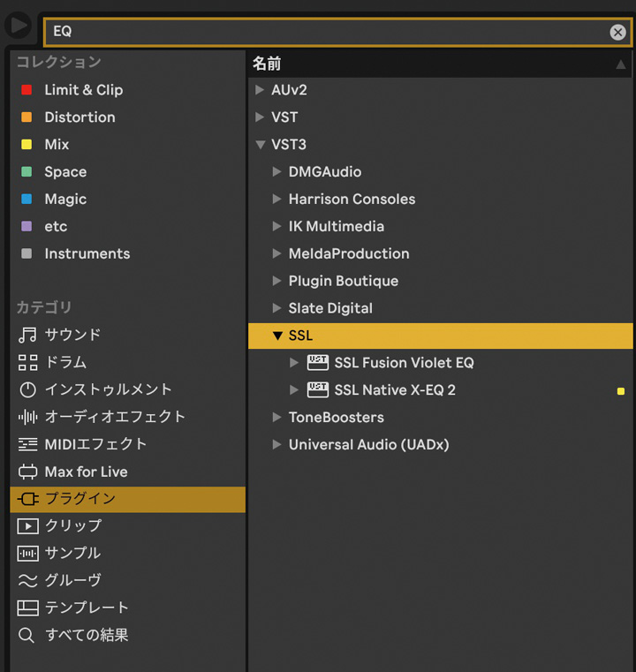This screenshot has height=672, width=636.
Task: Select the サウンド category label
Action: coord(72,335)
